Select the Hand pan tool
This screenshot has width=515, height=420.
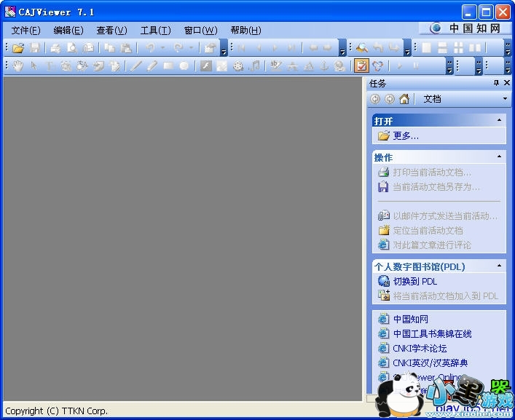[x=18, y=66]
